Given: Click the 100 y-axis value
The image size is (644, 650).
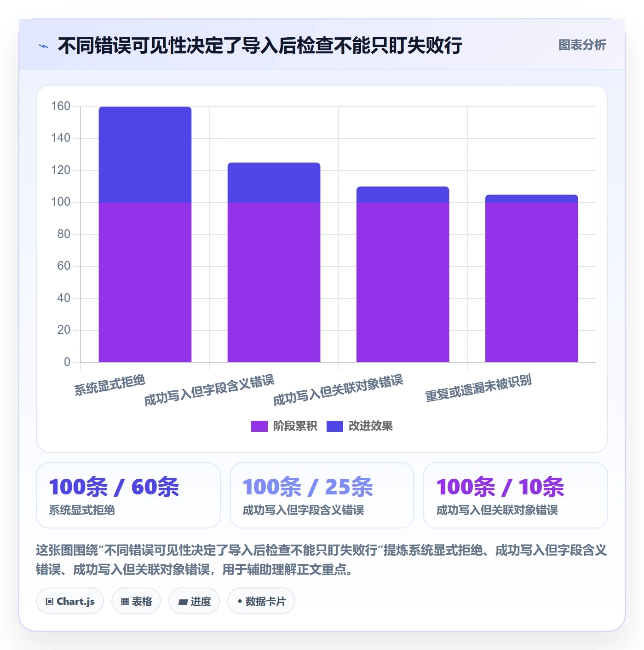Looking at the screenshot, I should pyautogui.click(x=61, y=202).
